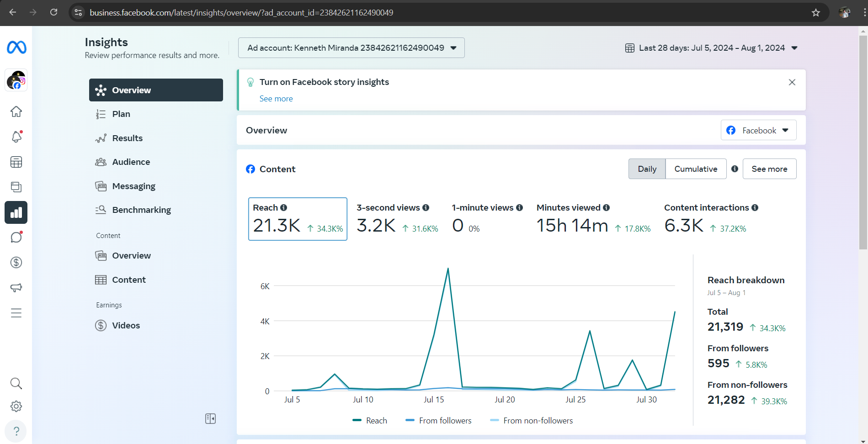Open the Audience menu item

click(156, 162)
